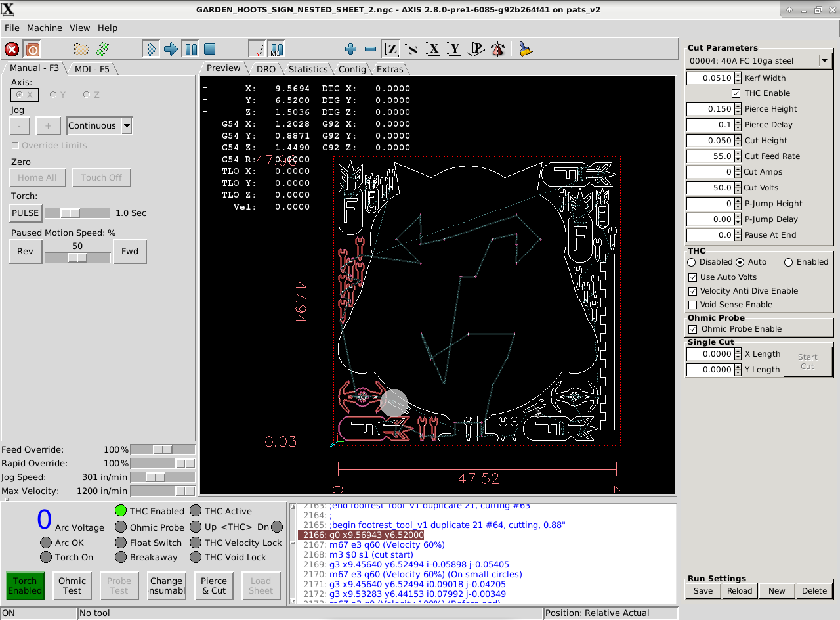Click the Cut Feed Rate input field

(709, 156)
